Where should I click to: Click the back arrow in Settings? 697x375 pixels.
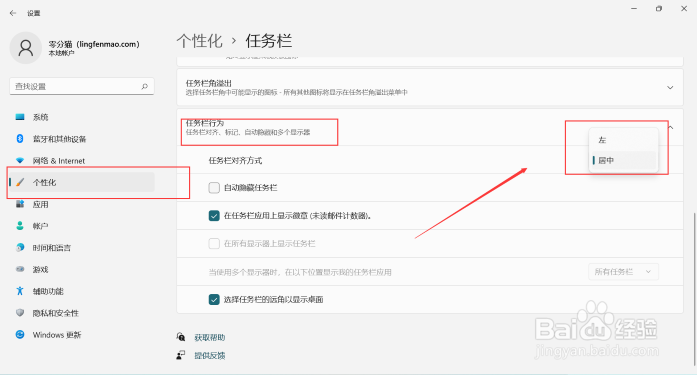pos(13,13)
